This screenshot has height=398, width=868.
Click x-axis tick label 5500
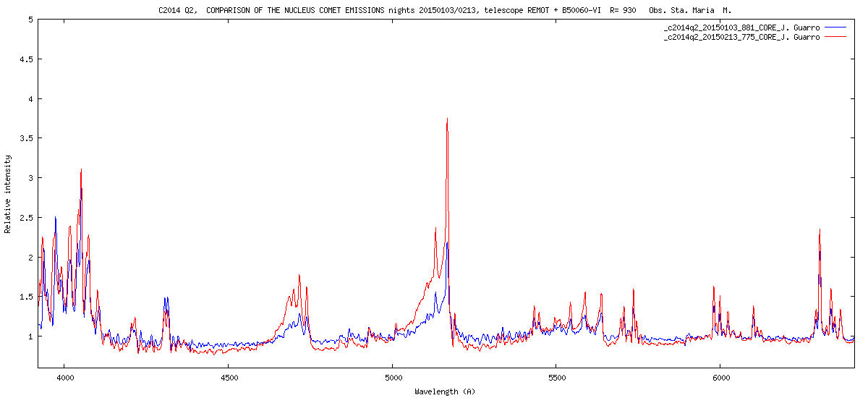pyautogui.click(x=557, y=377)
